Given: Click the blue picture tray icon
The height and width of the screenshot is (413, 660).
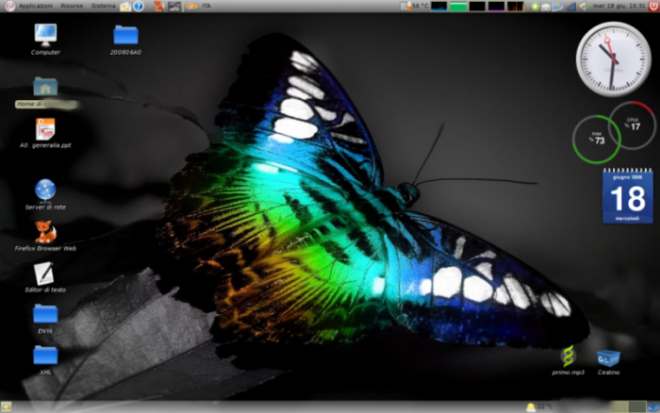Looking at the screenshot, I should pos(558,6).
